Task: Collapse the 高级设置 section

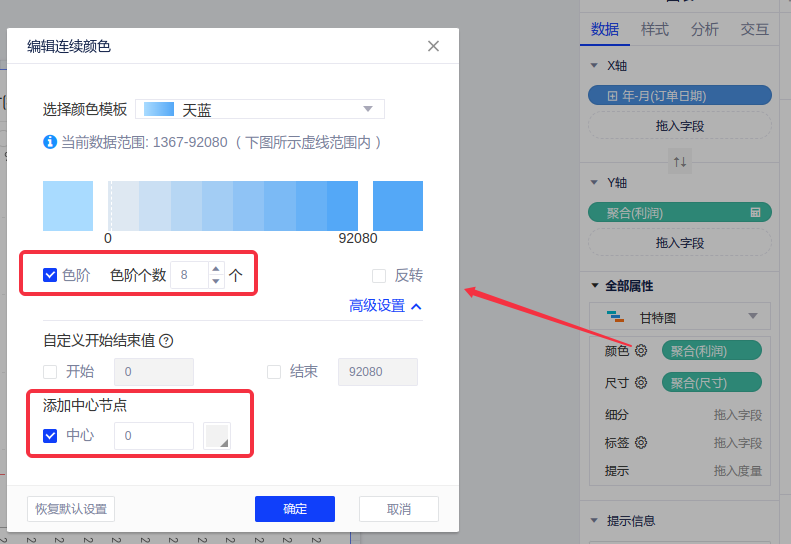Action: coord(385,306)
